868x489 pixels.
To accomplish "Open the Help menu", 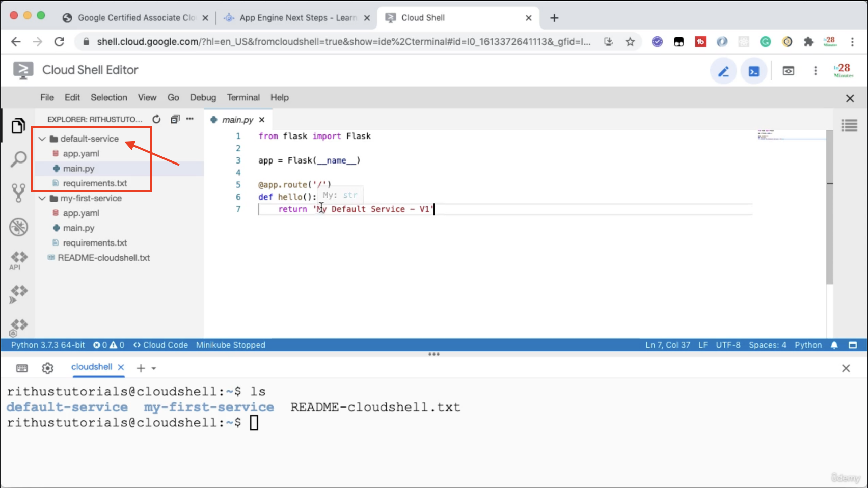I will [x=279, y=98].
